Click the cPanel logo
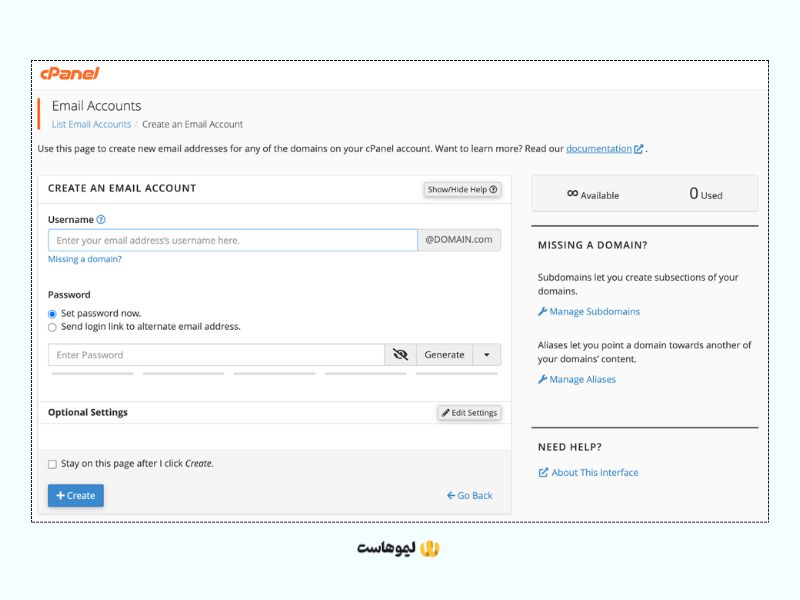This screenshot has width=800, height=600. click(70, 73)
